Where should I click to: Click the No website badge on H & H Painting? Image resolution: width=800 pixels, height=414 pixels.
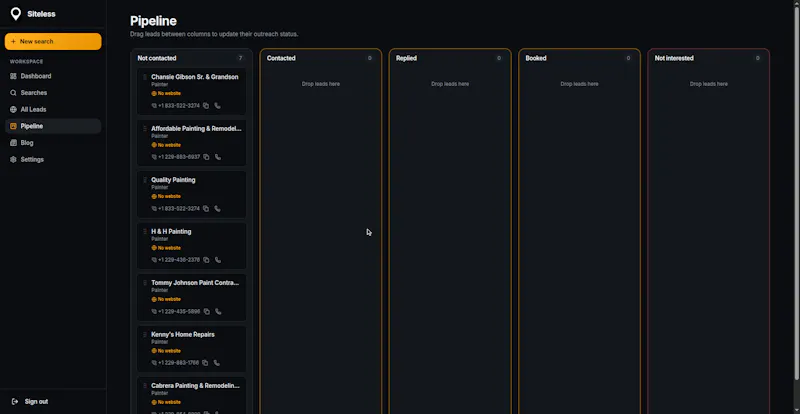(166, 248)
